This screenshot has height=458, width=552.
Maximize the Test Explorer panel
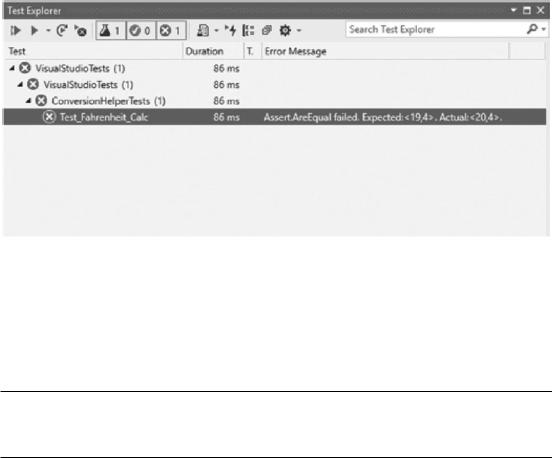[527, 11]
